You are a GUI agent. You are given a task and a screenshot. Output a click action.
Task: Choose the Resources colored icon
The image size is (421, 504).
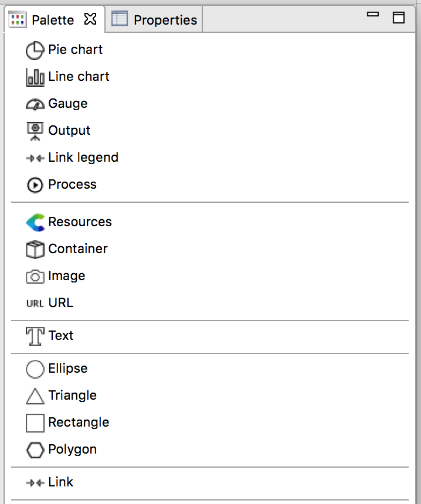(35, 223)
